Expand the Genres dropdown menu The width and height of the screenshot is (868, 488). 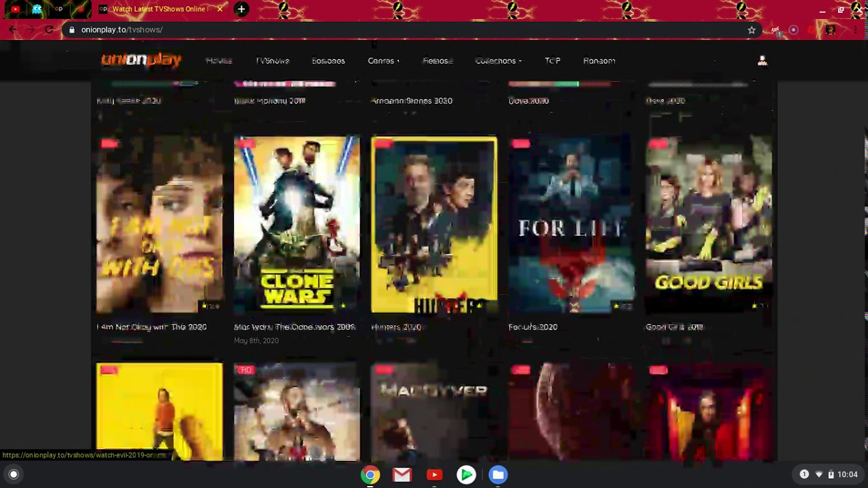(383, 61)
